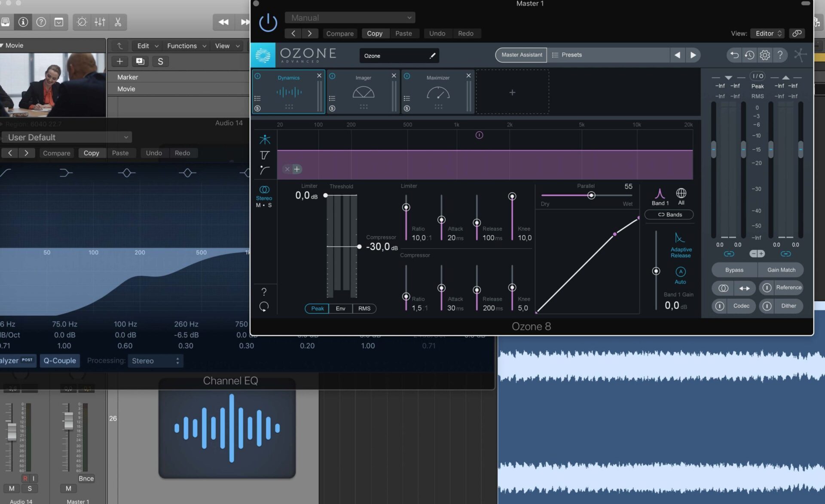Click the Gain Match button icon

781,269
